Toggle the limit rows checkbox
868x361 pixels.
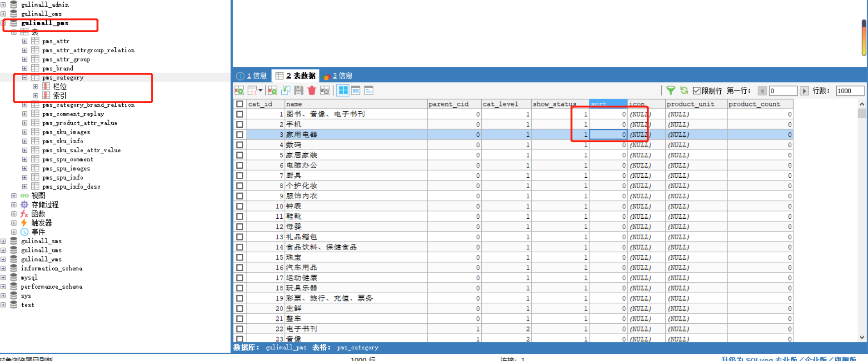coord(697,90)
